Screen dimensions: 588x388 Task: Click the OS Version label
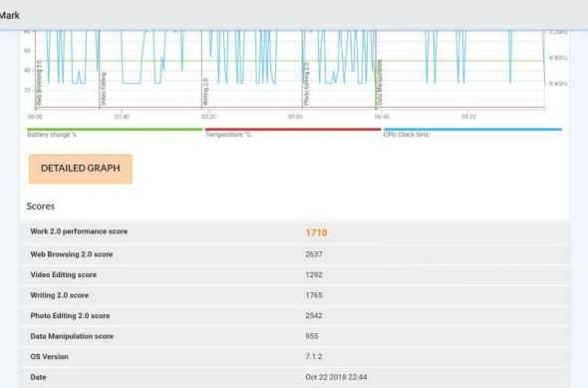click(50, 357)
